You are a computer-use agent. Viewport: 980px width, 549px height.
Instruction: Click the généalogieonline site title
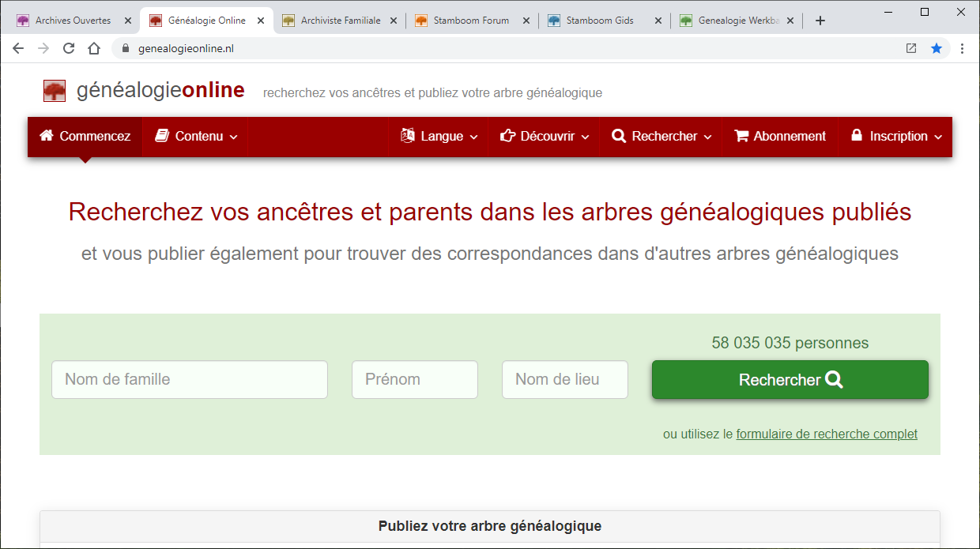[160, 91]
